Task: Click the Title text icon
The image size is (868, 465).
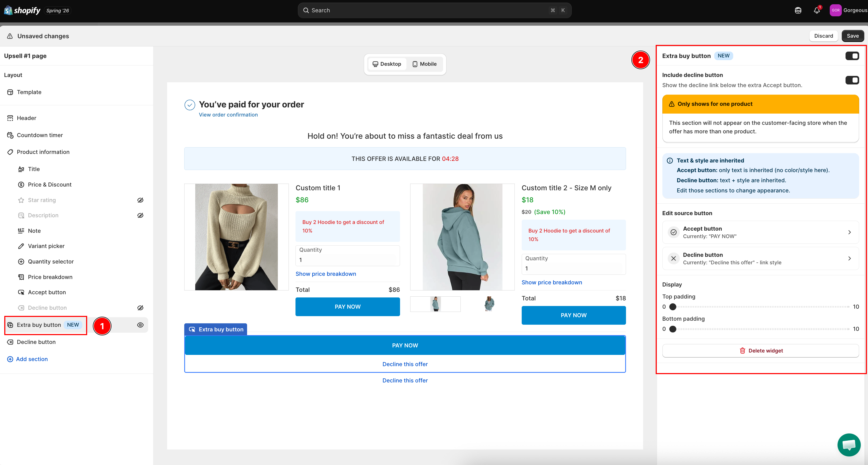Action: pos(21,169)
